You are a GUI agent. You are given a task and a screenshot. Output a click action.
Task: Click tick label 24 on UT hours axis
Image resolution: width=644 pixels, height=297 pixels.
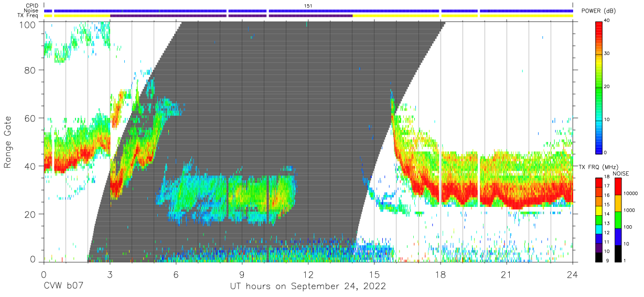coord(572,274)
